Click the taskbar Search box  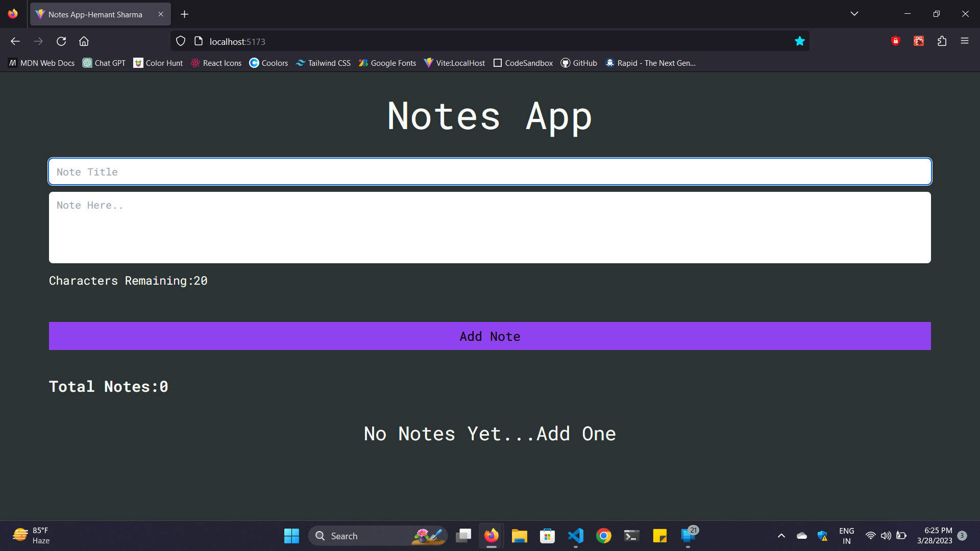(378, 536)
